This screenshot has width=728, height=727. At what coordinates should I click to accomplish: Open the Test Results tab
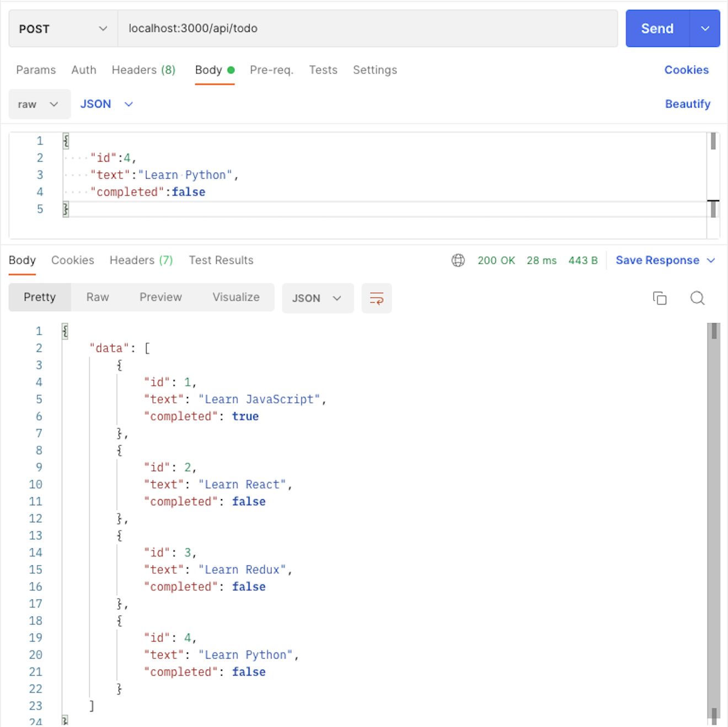(x=221, y=260)
